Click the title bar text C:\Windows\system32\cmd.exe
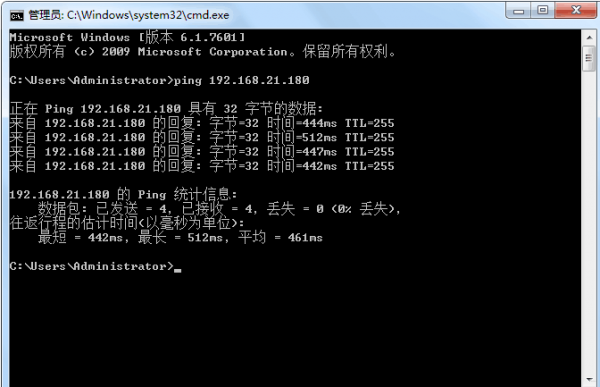Viewport: 600px width, 387px height. [148, 15]
